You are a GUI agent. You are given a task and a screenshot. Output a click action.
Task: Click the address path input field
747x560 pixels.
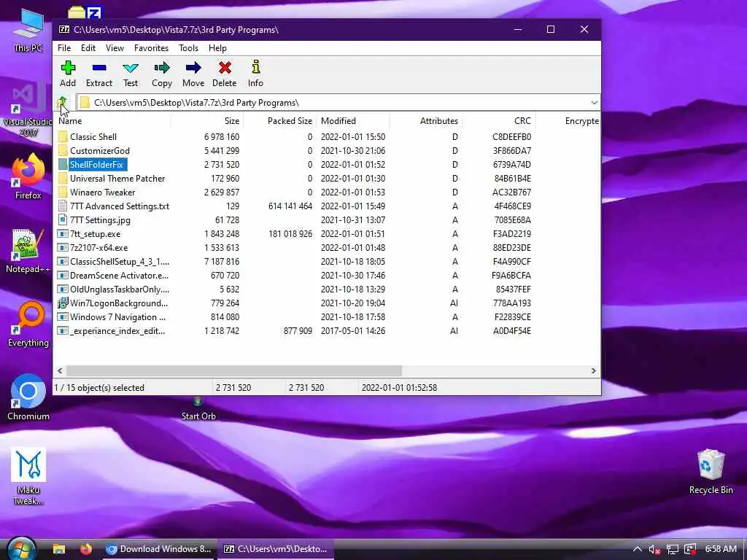tap(333, 102)
